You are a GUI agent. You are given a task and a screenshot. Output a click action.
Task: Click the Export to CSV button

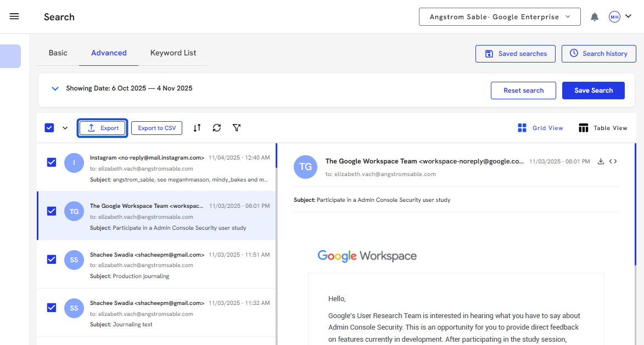click(x=156, y=128)
